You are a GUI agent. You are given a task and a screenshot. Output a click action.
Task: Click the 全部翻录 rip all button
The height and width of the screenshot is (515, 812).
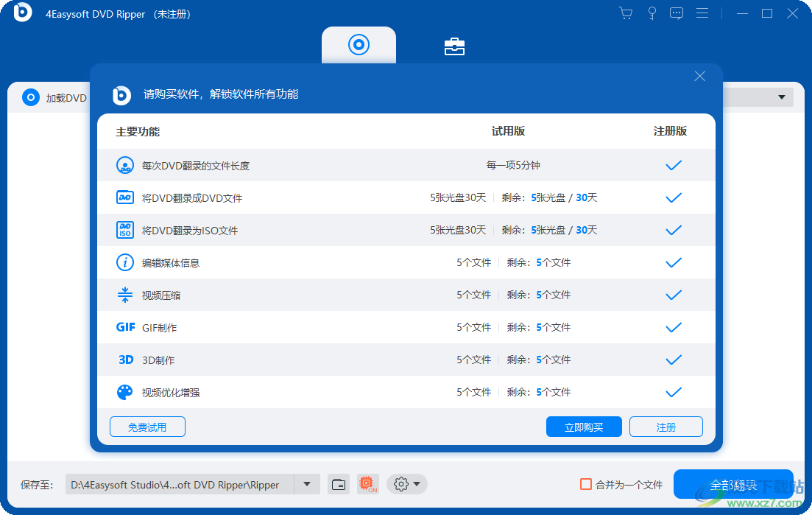coord(733,485)
